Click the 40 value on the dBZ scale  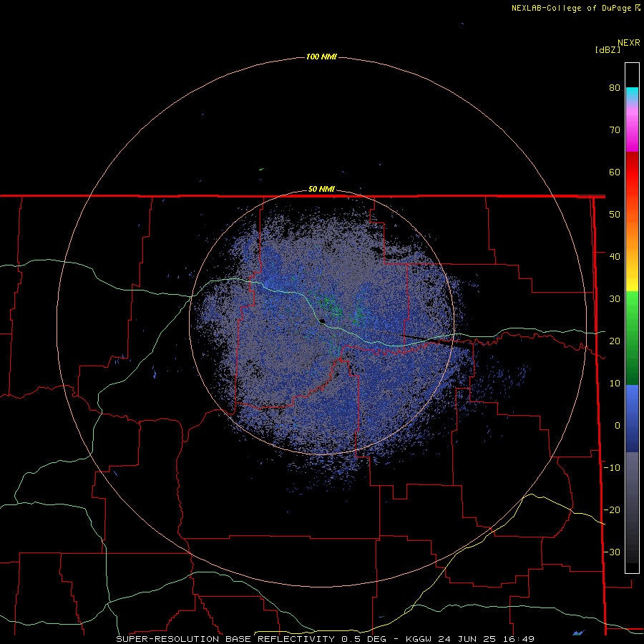point(615,257)
